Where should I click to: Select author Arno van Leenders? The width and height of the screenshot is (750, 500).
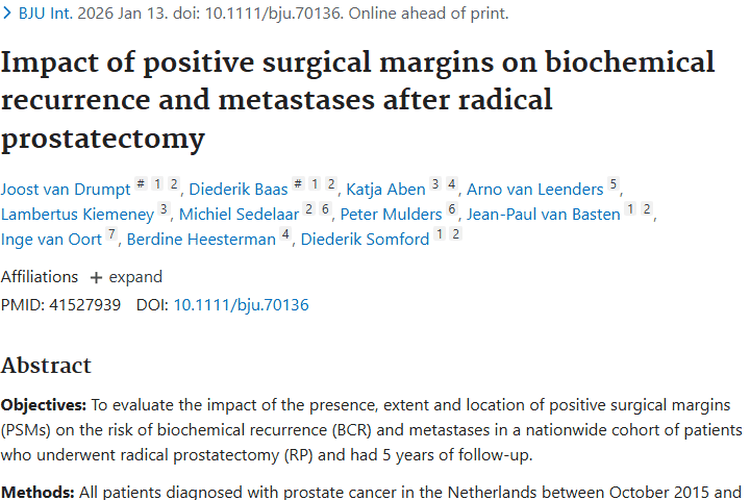(x=535, y=189)
